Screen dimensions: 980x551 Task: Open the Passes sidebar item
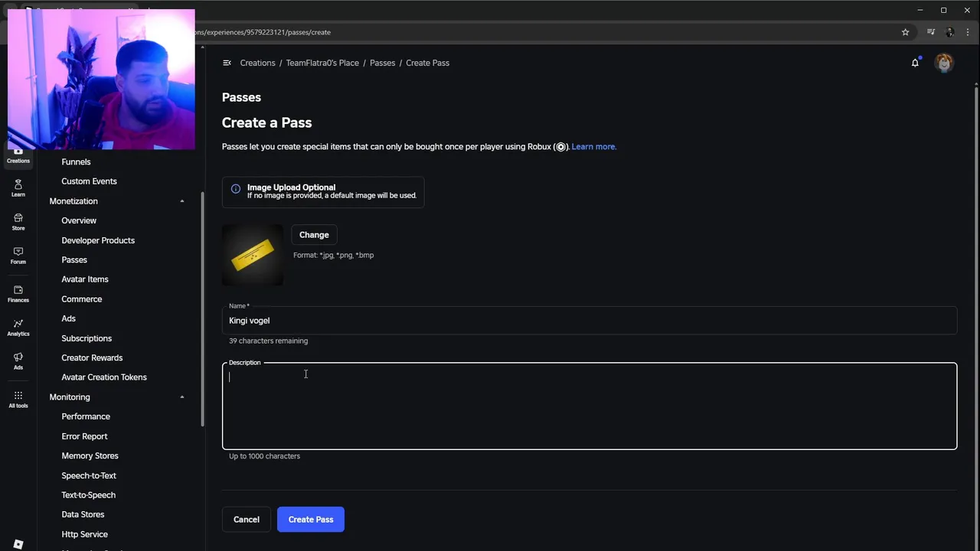[x=74, y=260]
